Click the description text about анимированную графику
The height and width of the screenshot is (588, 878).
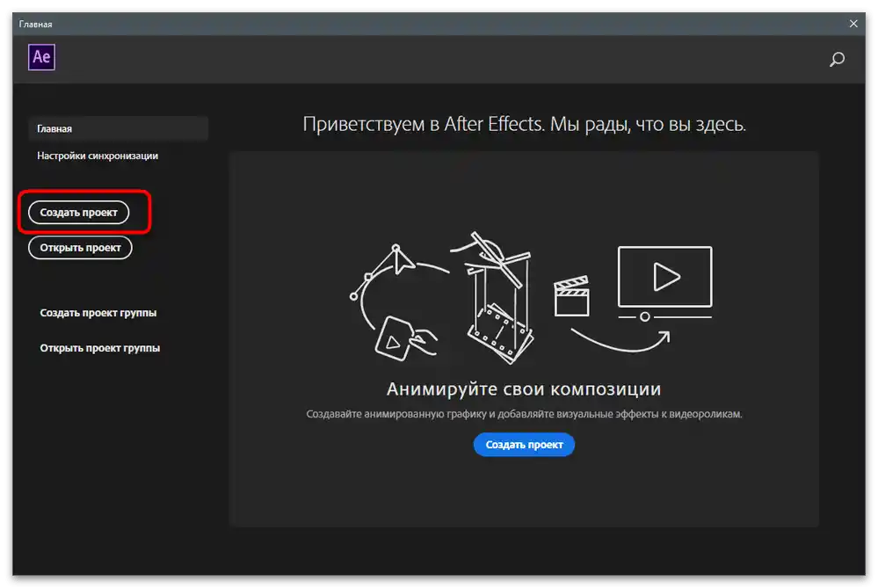[x=524, y=414]
